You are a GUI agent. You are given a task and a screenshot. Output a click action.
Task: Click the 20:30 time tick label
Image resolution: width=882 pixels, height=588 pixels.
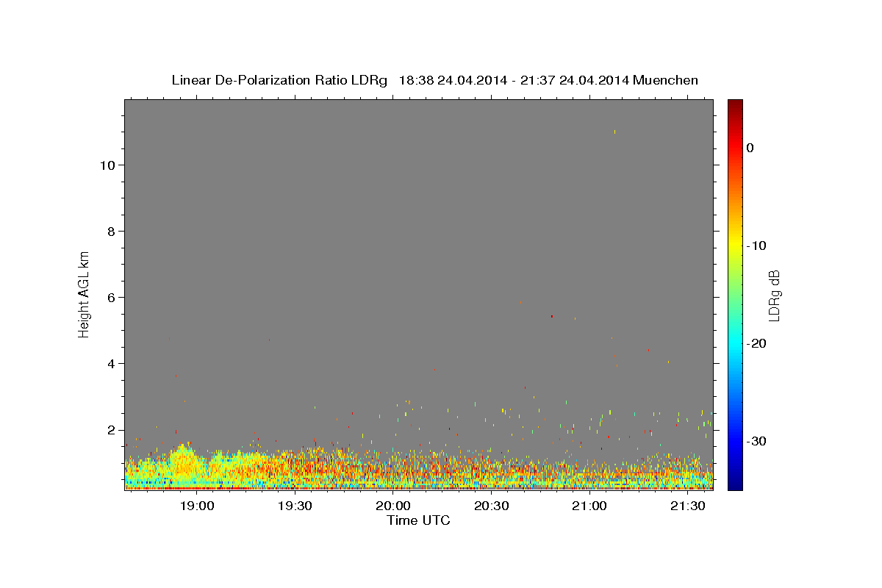coord(492,506)
